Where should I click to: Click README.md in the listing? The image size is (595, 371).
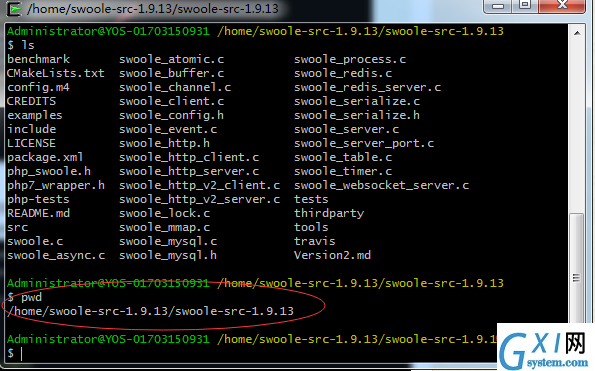(x=38, y=213)
